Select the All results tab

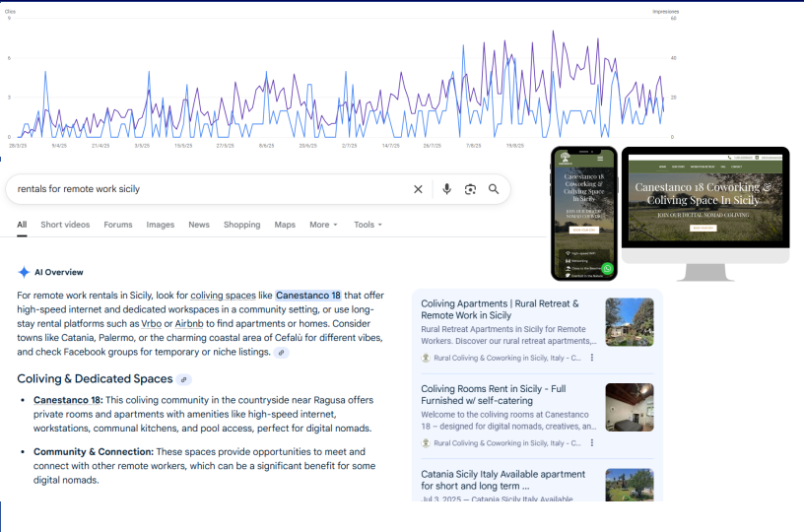[22, 225]
